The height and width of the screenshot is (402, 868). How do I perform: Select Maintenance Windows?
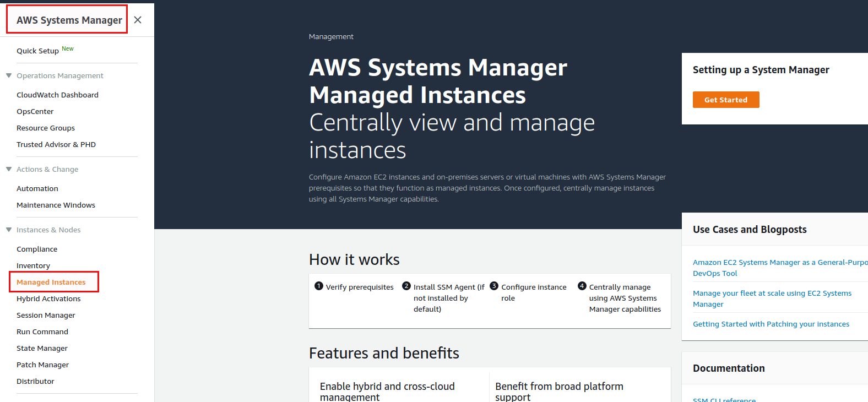[x=56, y=205]
